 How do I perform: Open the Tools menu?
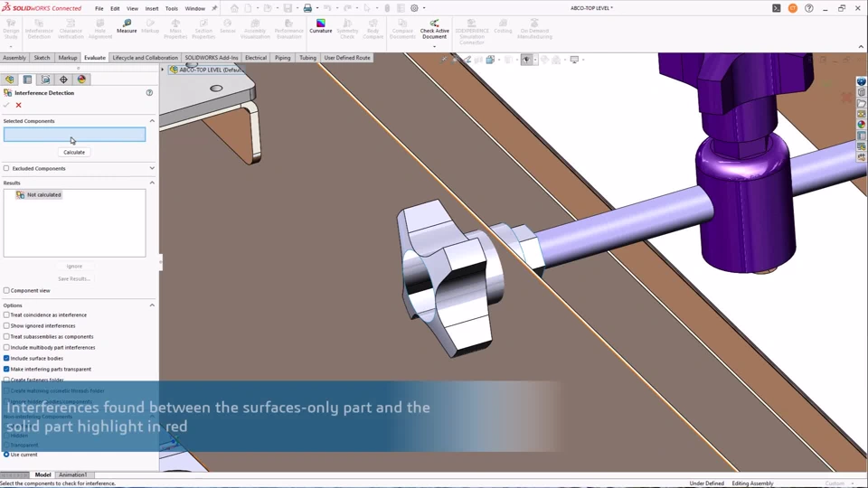click(171, 8)
